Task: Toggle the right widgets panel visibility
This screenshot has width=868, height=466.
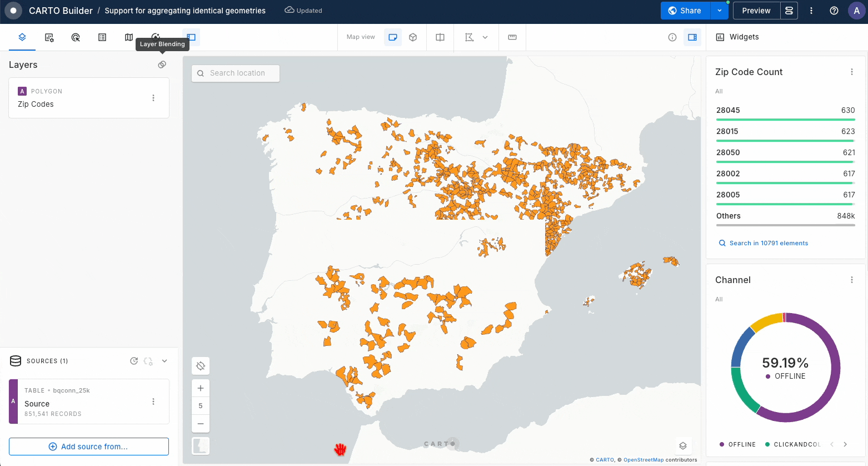Action: pos(692,37)
